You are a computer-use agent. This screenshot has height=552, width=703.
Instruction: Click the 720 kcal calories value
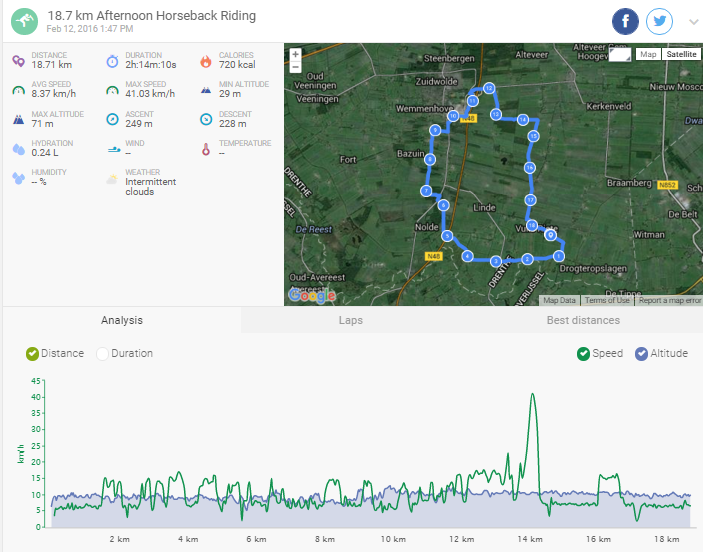(x=237, y=65)
